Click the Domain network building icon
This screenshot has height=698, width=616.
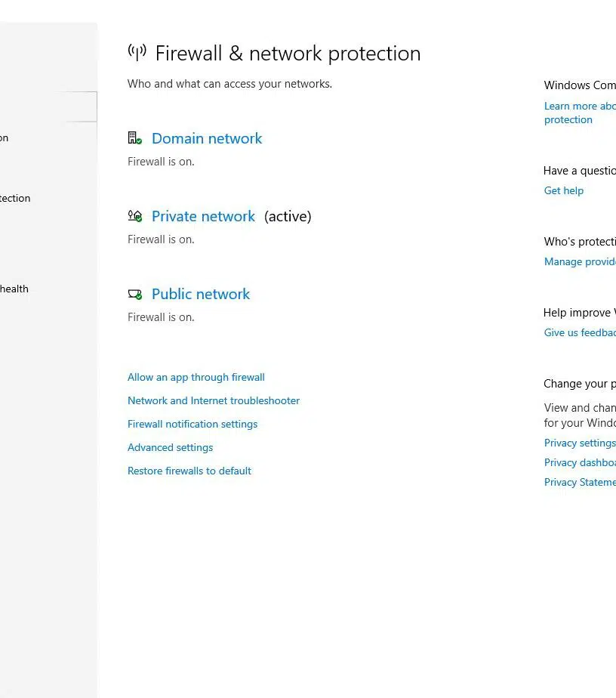[x=134, y=138]
